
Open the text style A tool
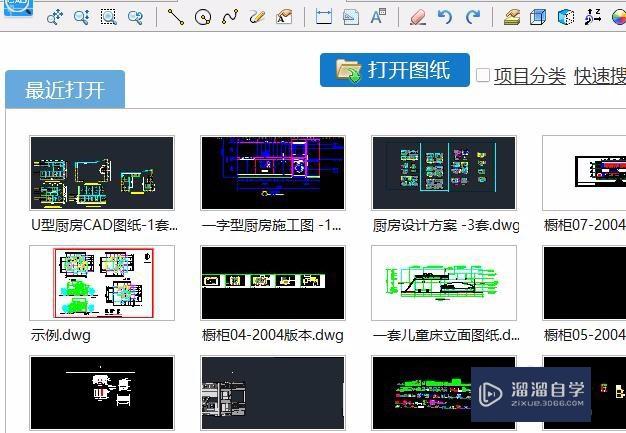tap(378, 16)
